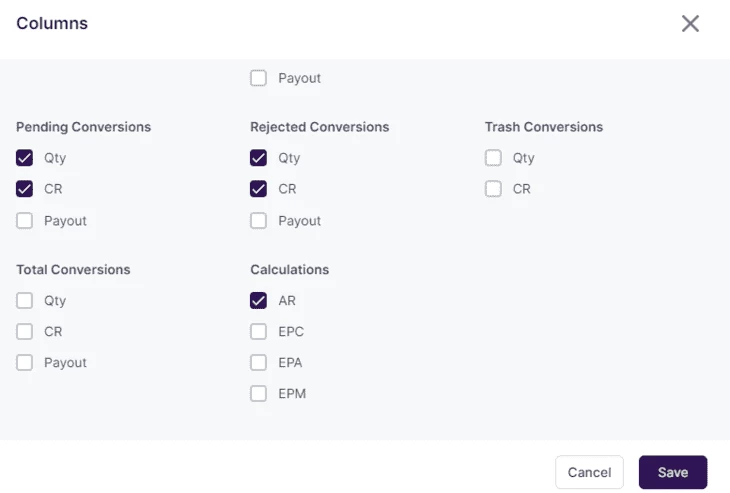Uncheck Pending Conversions CR checkbox
Viewport: 730px width, 493px height.
point(24,189)
